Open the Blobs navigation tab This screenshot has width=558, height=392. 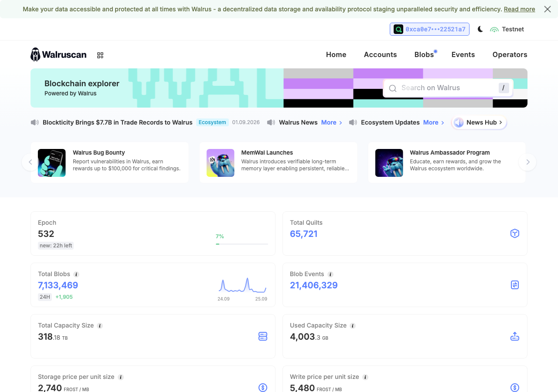(424, 54)
